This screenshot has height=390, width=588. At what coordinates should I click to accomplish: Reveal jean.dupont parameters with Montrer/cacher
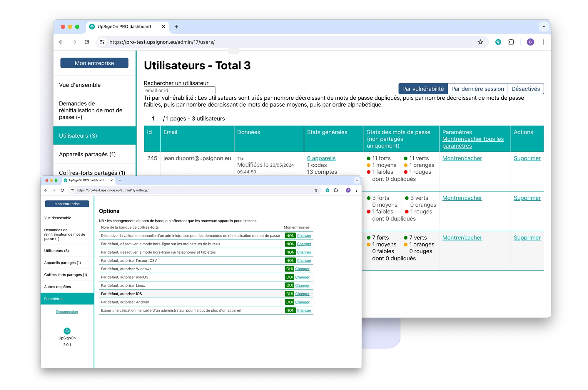point(462,158)
